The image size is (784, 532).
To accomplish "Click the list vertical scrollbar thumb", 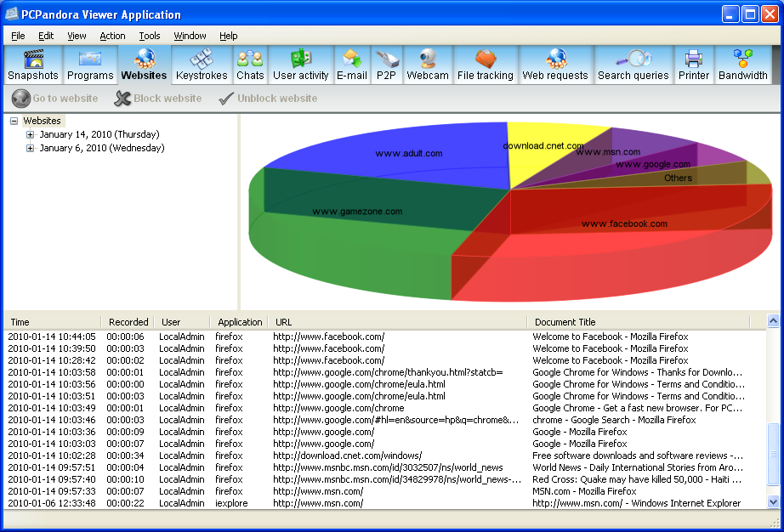I will (773, 454).
